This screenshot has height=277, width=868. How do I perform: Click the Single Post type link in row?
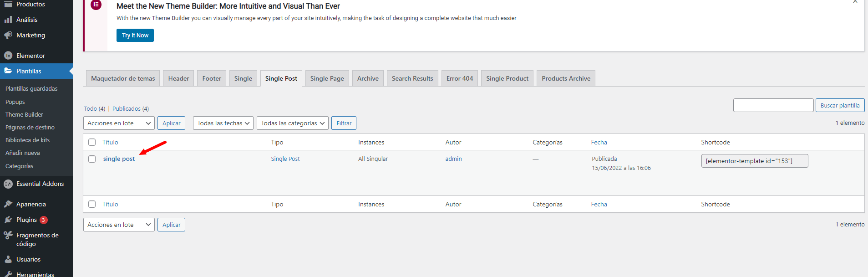pyautogui.click(x=285, y=159)
